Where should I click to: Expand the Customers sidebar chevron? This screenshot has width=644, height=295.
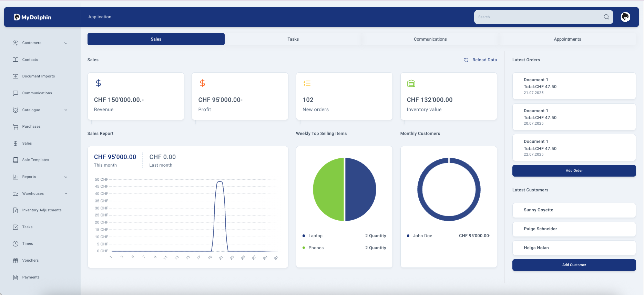[x=66, y=43]
